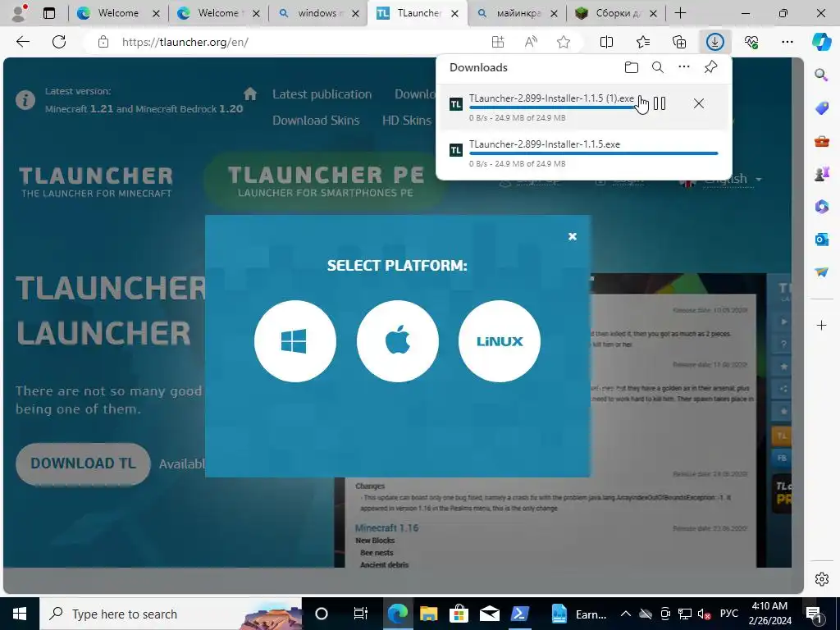The width and height of the screenshot is (840, 630).
Task: Close the Select Platform dialog
Action: click(572, 236)
